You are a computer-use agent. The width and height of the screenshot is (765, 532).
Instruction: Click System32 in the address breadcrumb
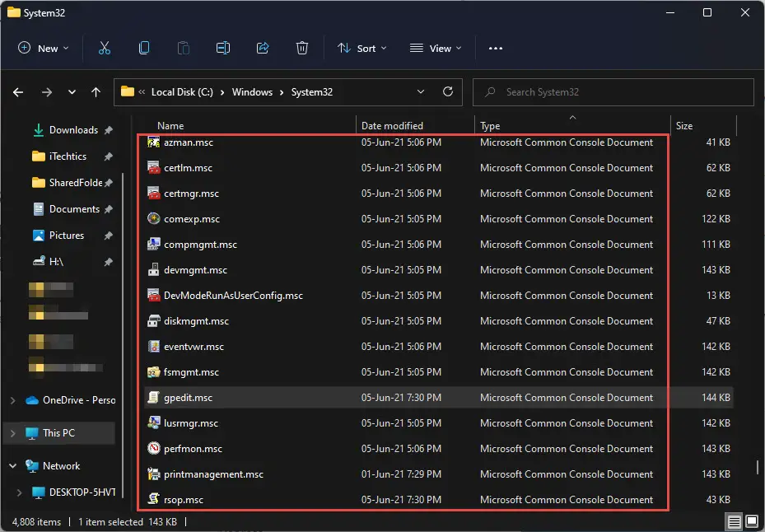click(312, 91)
